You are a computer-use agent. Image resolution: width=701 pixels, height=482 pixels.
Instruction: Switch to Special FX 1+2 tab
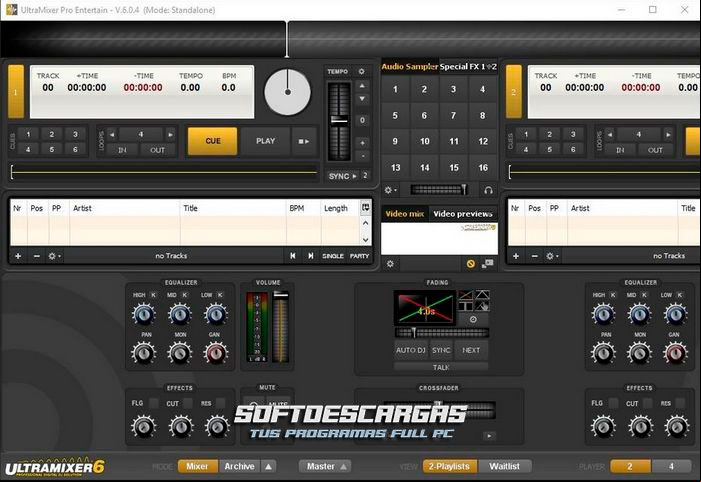468,67
